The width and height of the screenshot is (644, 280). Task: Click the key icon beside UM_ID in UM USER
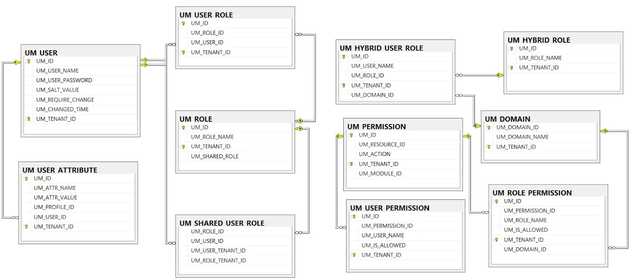click(x=29, y=61)
